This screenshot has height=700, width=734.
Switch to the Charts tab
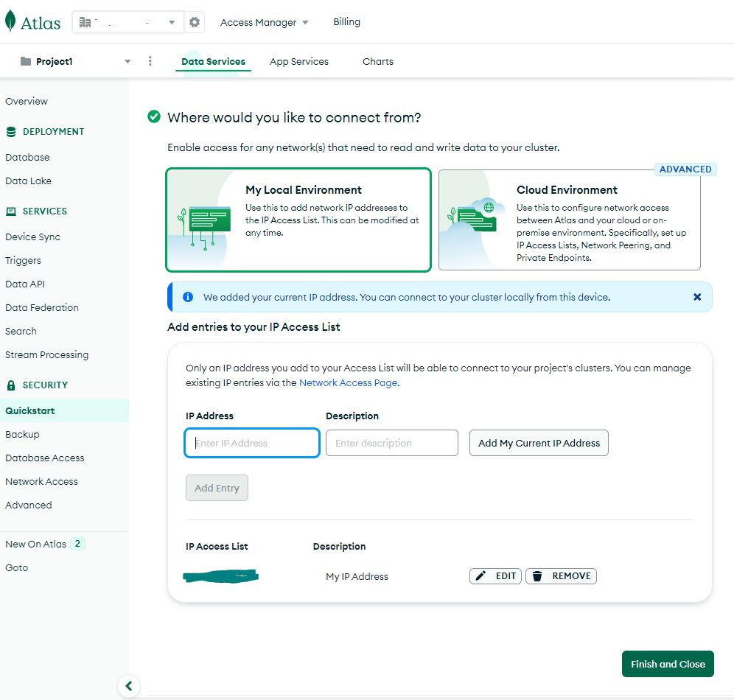pos(378,61)
